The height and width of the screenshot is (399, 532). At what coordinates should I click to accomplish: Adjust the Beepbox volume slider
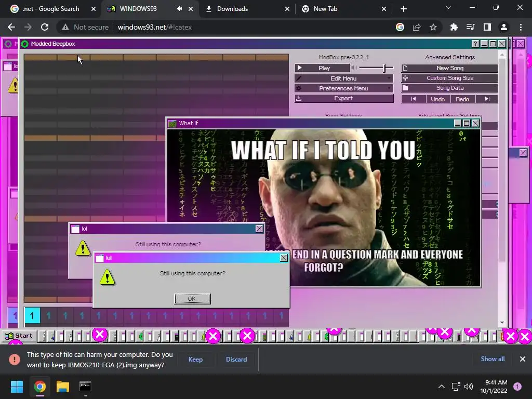(x=376, y=68)
